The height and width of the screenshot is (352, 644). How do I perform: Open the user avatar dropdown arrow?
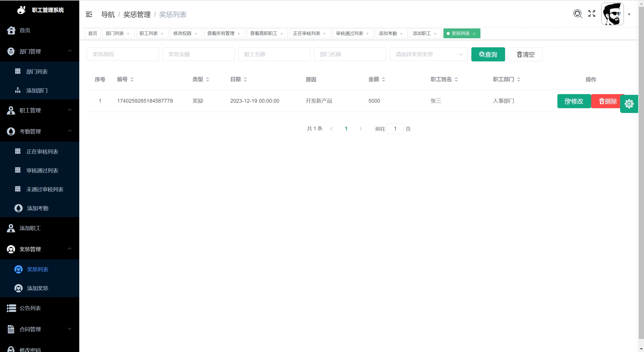pos(629,14)
